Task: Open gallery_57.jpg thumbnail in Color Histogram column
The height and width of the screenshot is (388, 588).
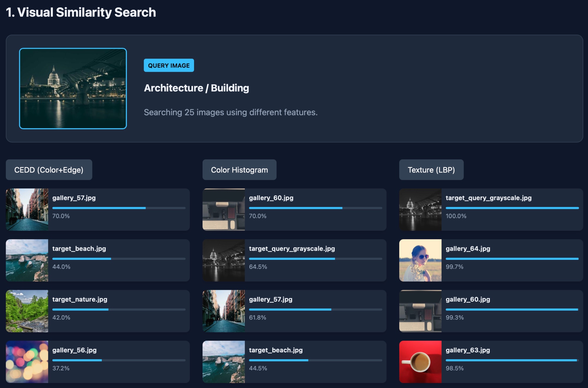Action: click(x=224, y=311)
